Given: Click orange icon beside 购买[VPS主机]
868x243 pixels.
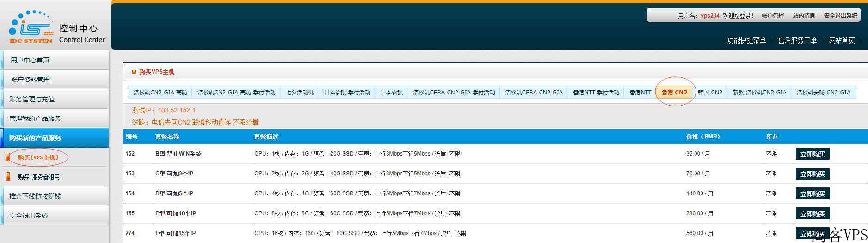Looking at the screenshot, I should click(7, 157).
